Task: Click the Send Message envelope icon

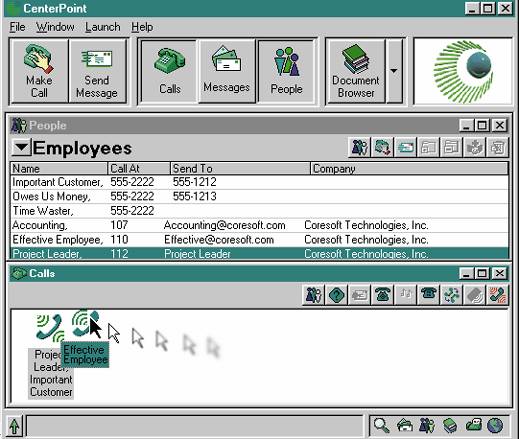Action: [97, 59]
